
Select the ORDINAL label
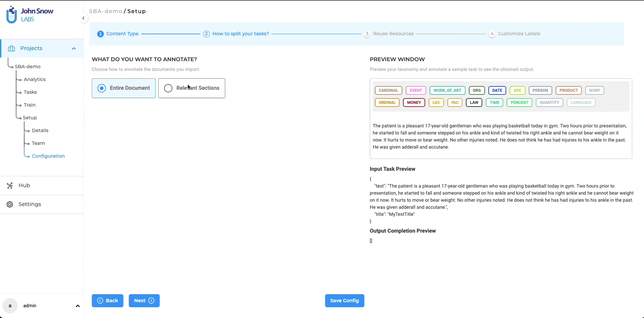387,103
